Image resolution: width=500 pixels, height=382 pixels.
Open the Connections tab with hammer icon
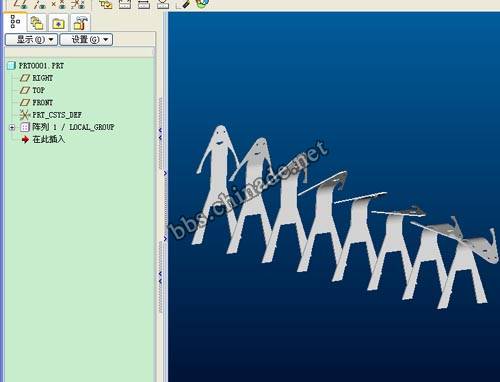(x=80, y=23)
